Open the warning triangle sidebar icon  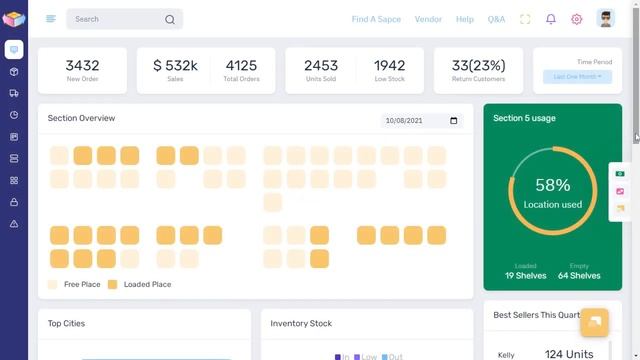[x=14, y=224]
